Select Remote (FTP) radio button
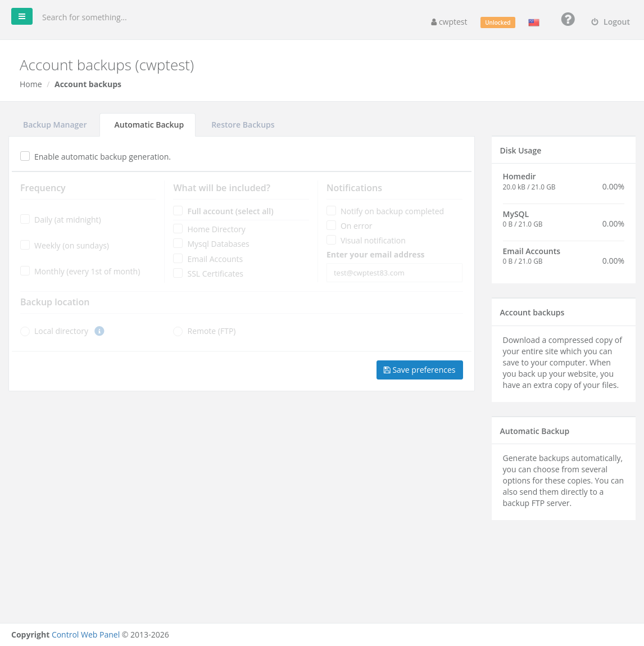This screenshot has width=644, height=646. [178, 331]
